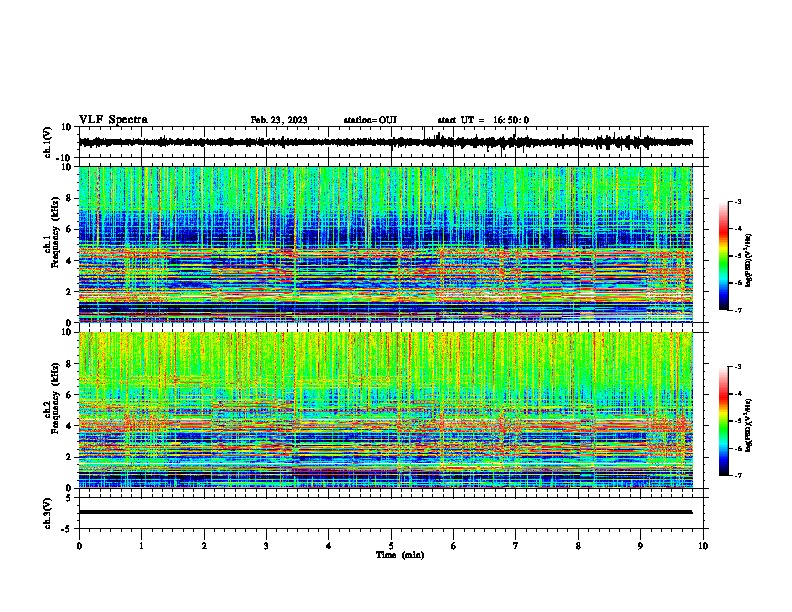Click the '4' kHz tick of ch.2 spectrogram

pyautogui.click(x=69, y=426)
